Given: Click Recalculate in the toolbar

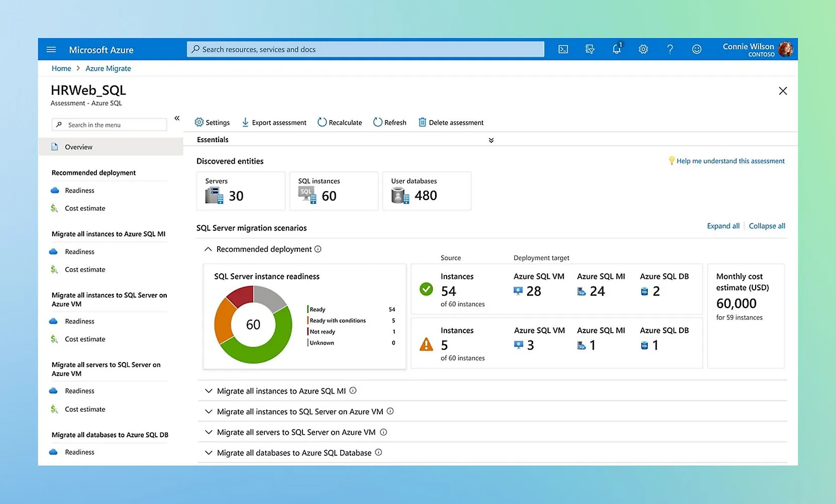Looking at the screenshot, I should [x=340, y=123].
